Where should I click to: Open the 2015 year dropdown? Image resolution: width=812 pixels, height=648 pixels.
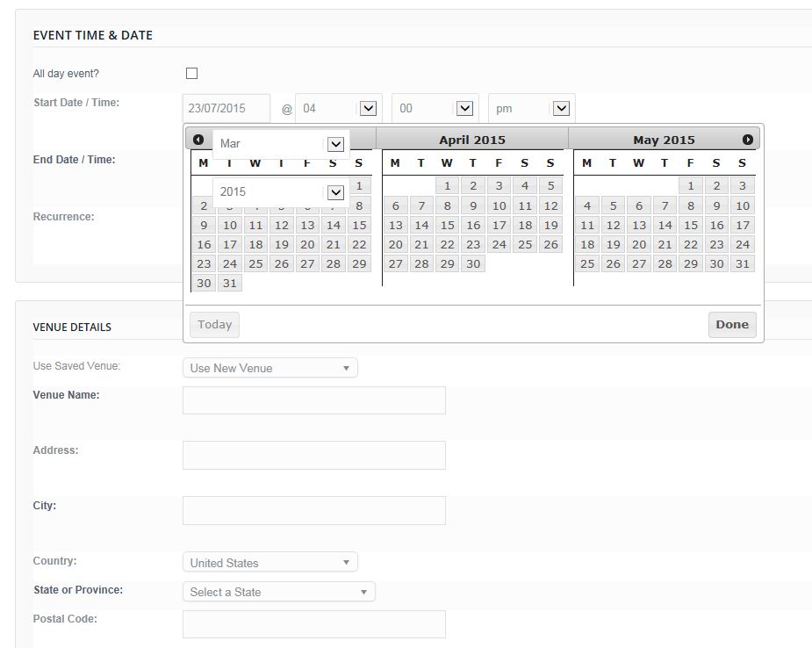[334, 192]
